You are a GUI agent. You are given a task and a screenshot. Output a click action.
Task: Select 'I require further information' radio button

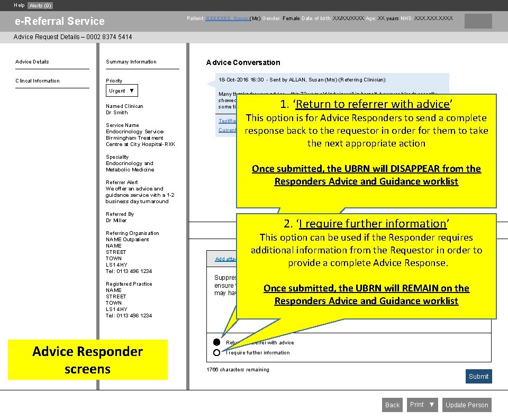tap(217, 353)
